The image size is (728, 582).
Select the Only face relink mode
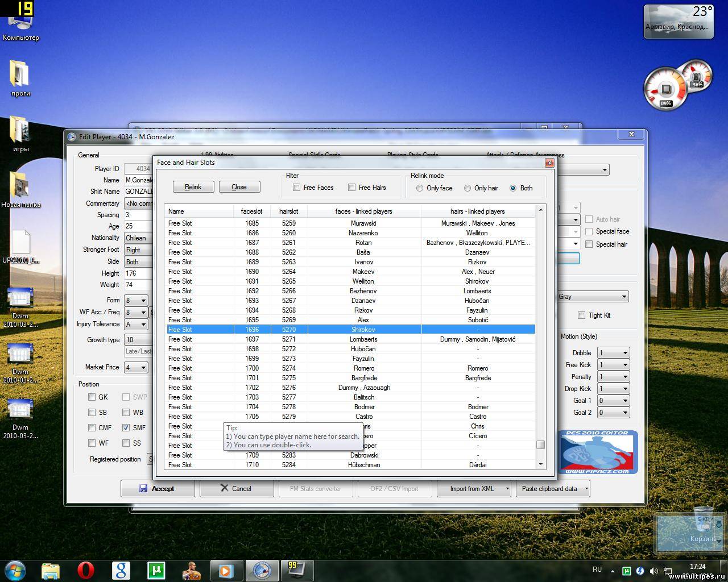(420, 188)
